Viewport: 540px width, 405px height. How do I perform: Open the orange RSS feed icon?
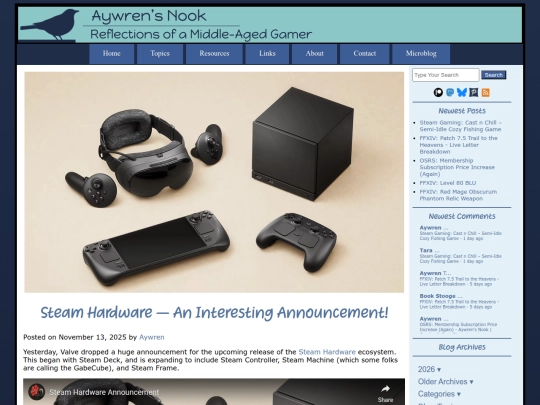(x=485, y=92)
